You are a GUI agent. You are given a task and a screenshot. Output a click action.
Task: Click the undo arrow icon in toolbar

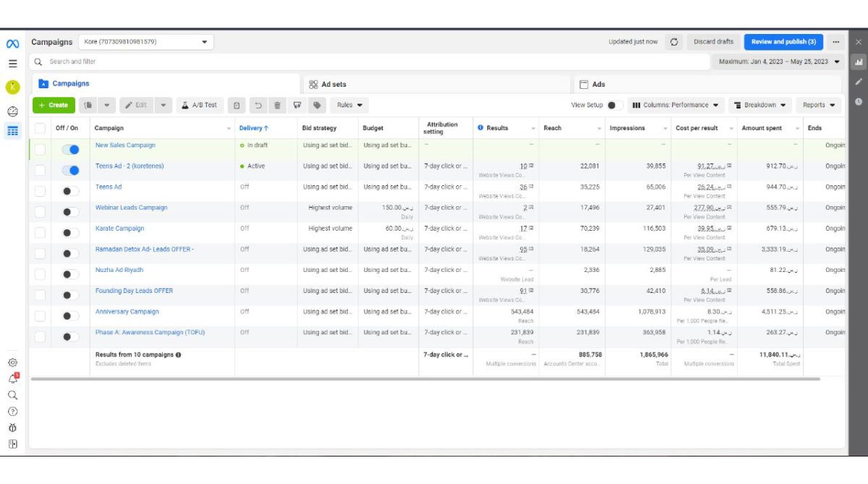(x=258, y=105)
